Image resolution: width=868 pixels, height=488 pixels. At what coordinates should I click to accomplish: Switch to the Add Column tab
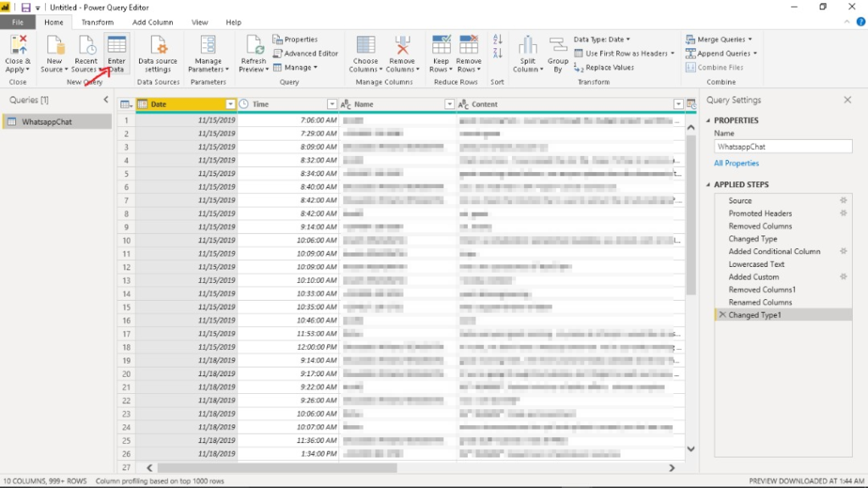tap(153, 22)
